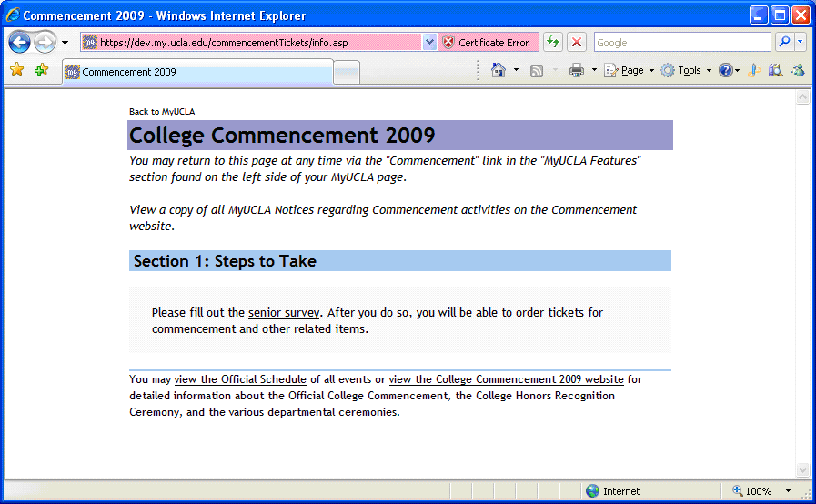Click the Add to Favorites icon
Viewport: 816px width, 504px height.
41,71
